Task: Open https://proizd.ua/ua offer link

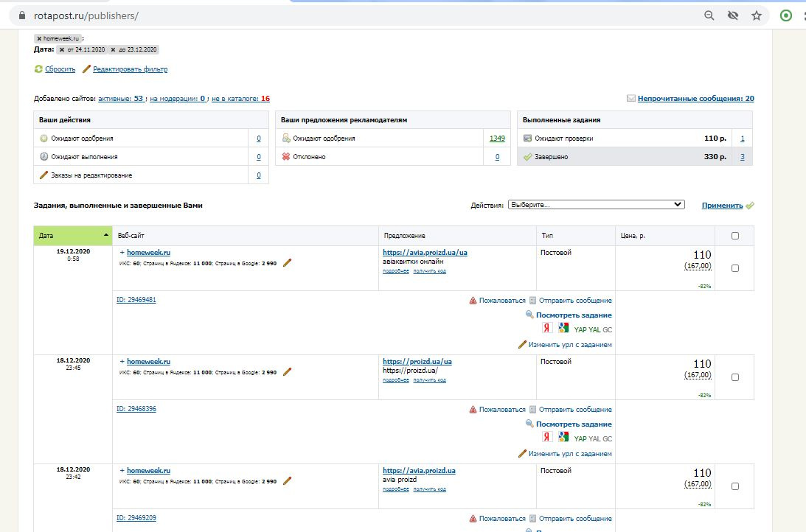Action: [x=417, y=361]
